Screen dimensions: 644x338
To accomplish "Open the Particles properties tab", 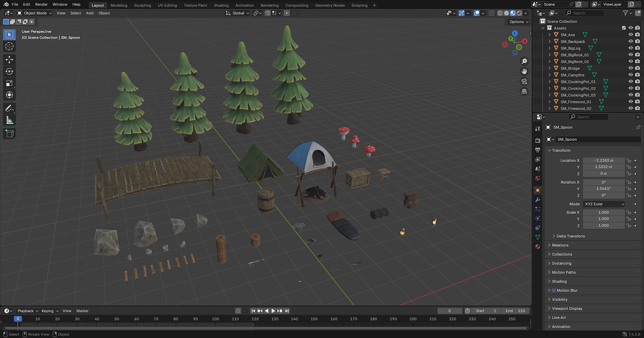I will 538,209.
